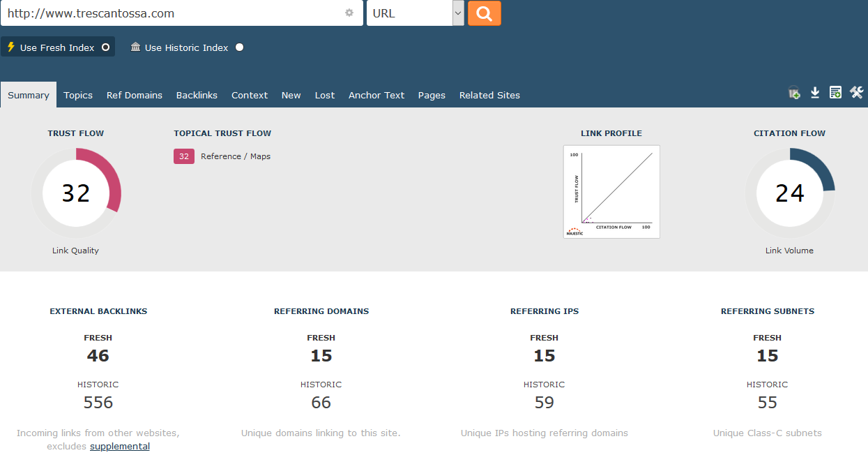Click the orange search magnifier button

[x=484, y=13]
